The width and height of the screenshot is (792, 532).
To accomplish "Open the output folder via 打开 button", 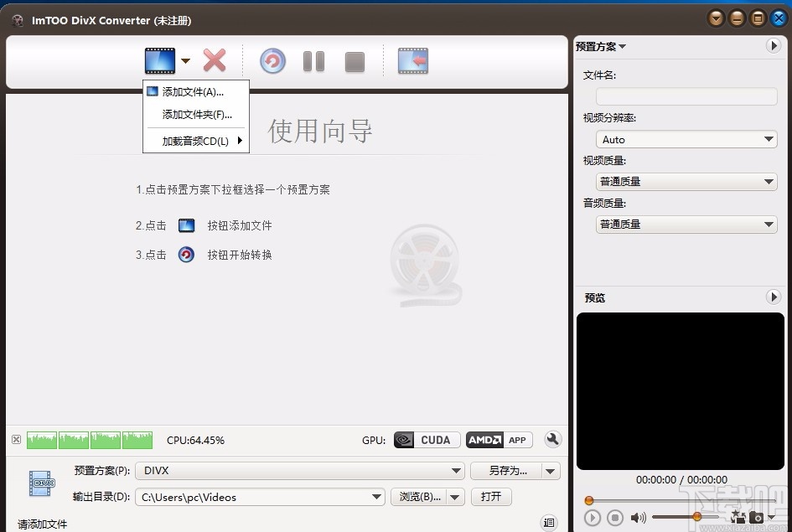I will (491, 496).
